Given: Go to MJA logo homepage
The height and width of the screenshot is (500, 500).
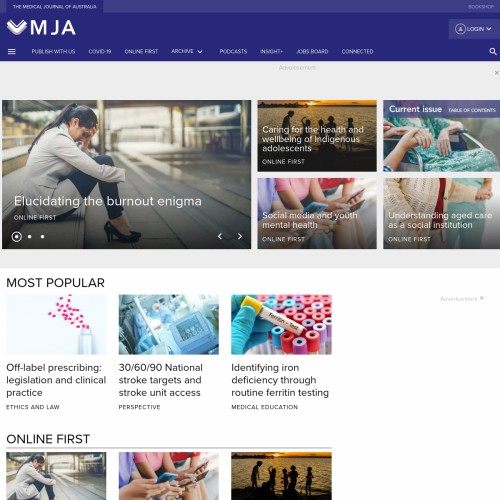Looking at the screenshot, I should click(x=41, y=28).
